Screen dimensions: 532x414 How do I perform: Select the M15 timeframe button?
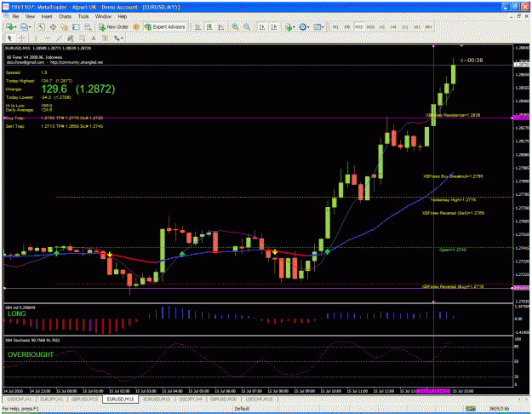pos(359,26)
